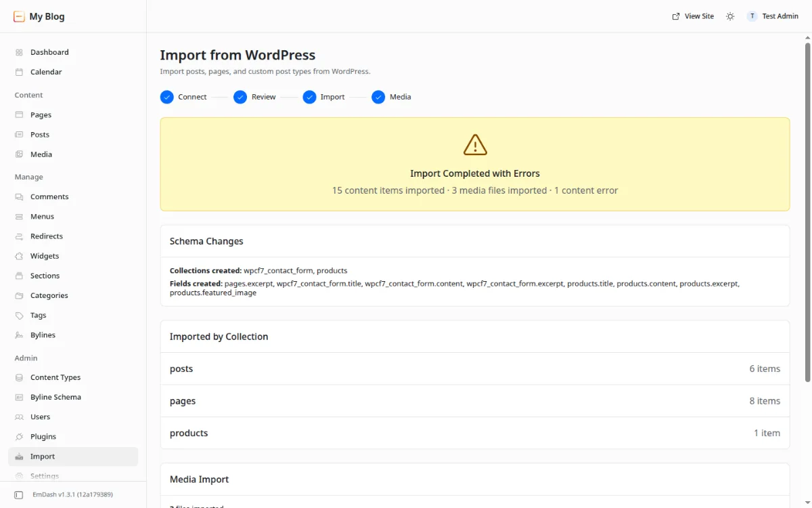Toggle the light/dark theme sun icon
Screen dimensions: 812x508
click(x=730, y=16)
